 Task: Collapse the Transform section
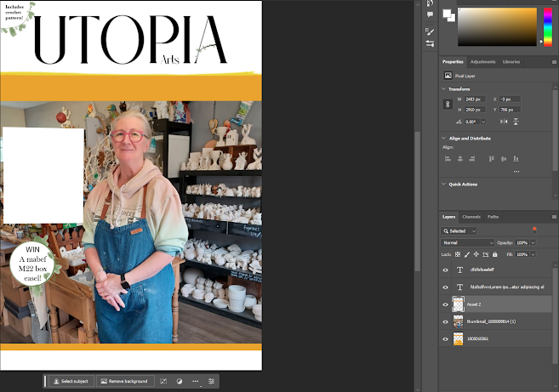(x=444, y=88)
